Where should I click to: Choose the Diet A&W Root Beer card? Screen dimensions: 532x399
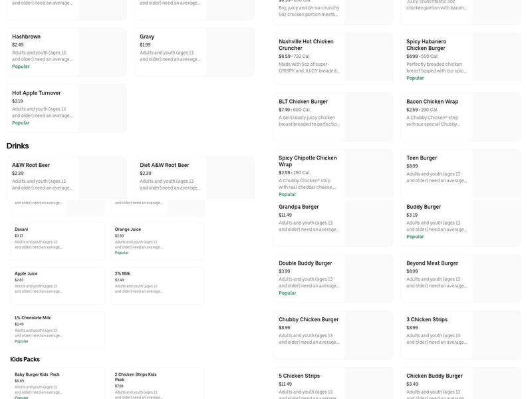click(194, 178)
